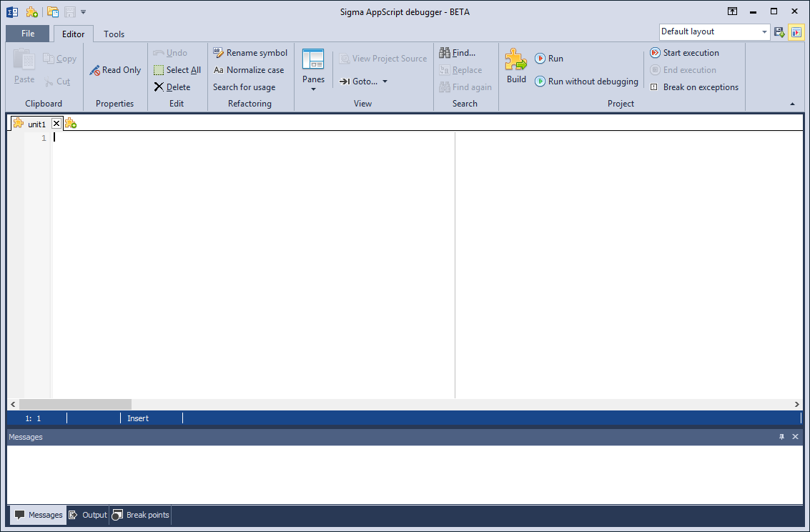Click the Rename symbol tool
This screenshot has height=532, width=810.
tap(250, 53)
